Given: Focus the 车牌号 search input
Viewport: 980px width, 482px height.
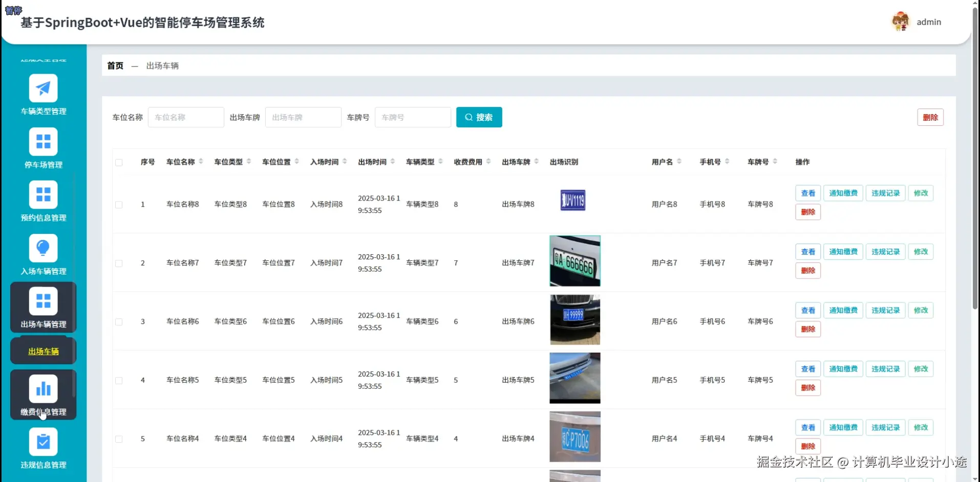Looking at the screenshot, I should point(413,117).
